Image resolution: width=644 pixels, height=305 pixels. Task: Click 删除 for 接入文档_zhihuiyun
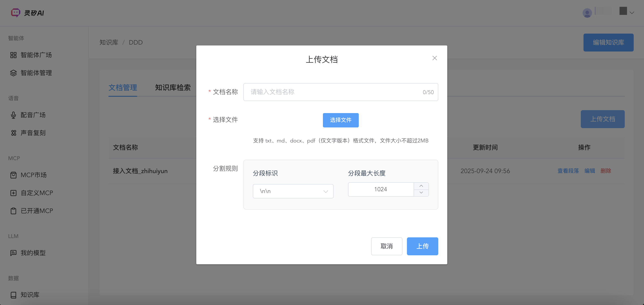coord(606,171)
